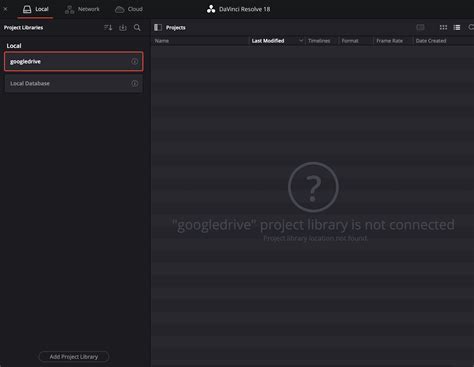Click the question mark not-connected icon
Viewport: 474px width, 367px height.
pyautogui.click(x=313, y=187)
